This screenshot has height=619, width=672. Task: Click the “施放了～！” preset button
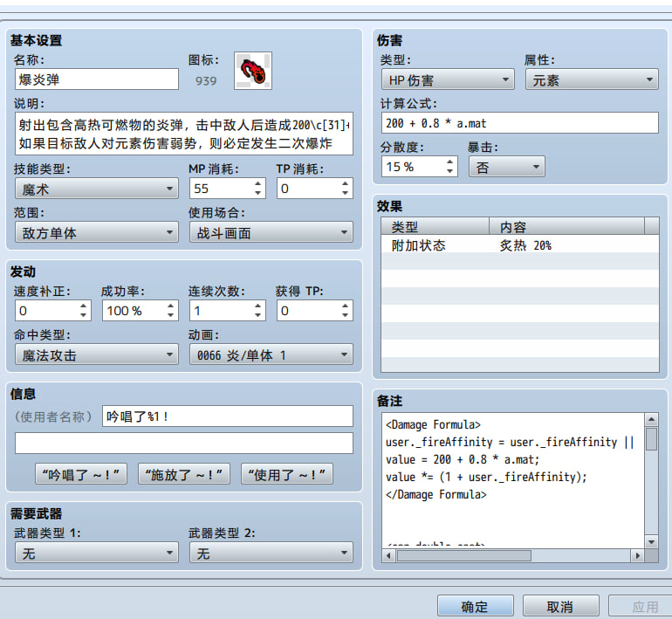point(184,474)
